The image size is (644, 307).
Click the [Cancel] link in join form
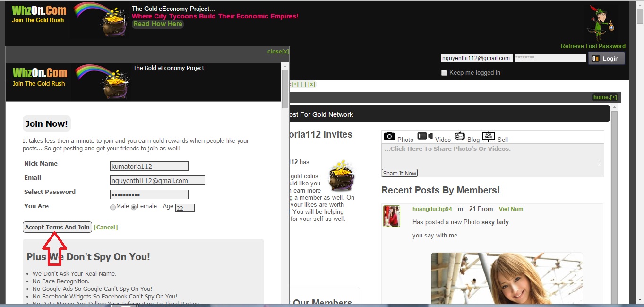click(106, 227)
